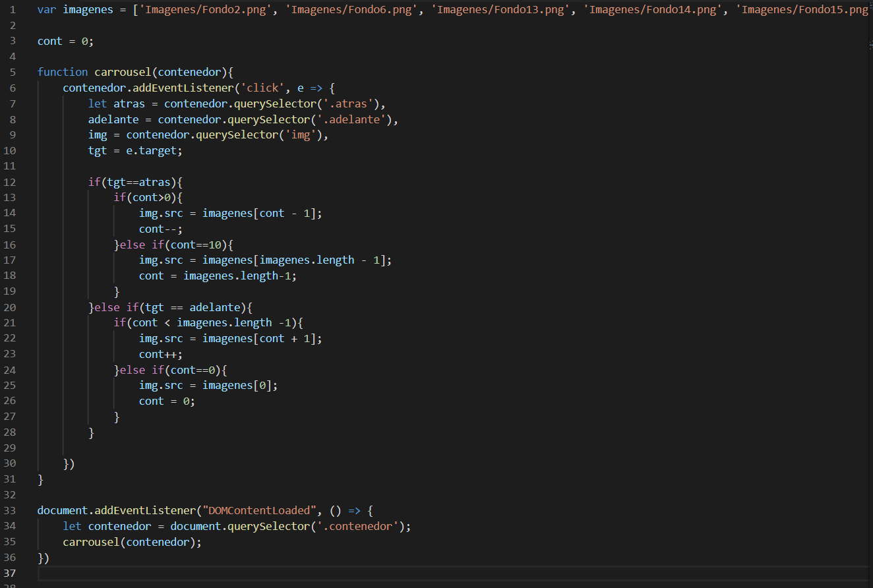Click the function keyword on line 5

pos(63,72)
